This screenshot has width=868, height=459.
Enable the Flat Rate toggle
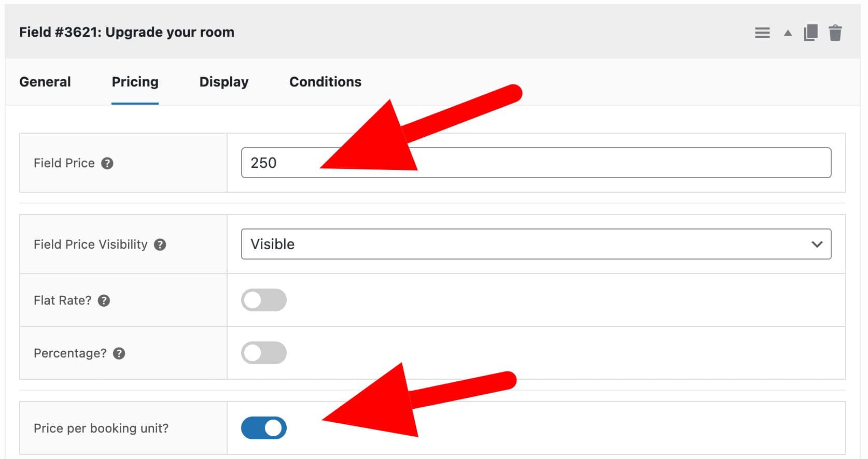(x=264, y=300)
